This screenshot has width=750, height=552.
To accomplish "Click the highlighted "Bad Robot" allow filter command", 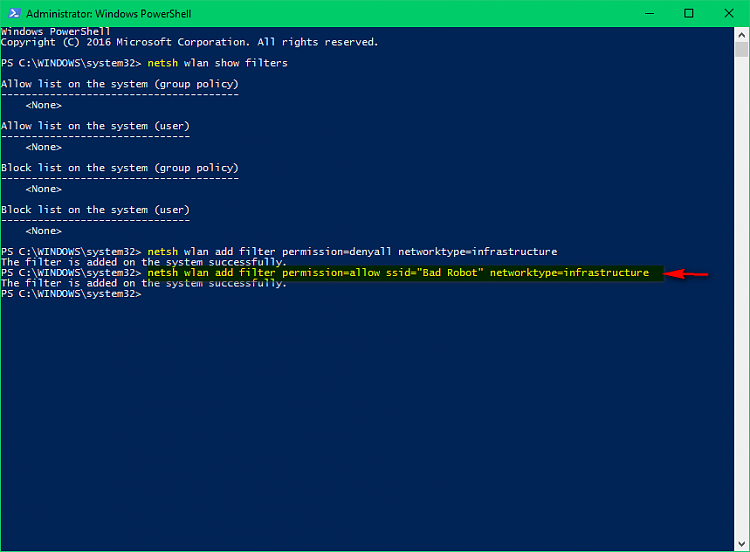I will click(x=398, y=273).
